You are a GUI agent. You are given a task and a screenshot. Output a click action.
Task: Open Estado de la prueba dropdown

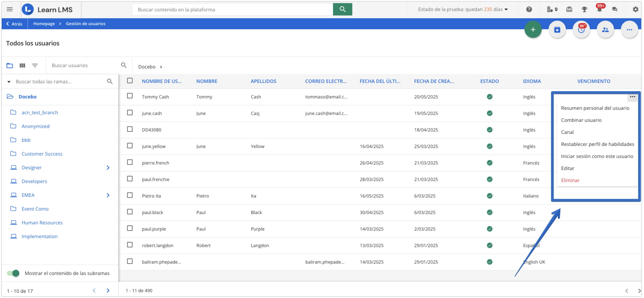(x=463, y=9)
